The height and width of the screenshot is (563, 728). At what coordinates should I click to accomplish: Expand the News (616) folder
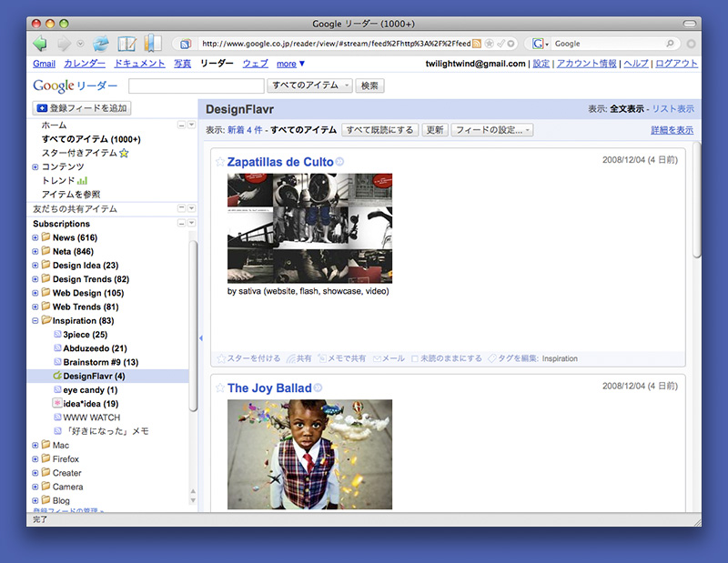[35, 237]
